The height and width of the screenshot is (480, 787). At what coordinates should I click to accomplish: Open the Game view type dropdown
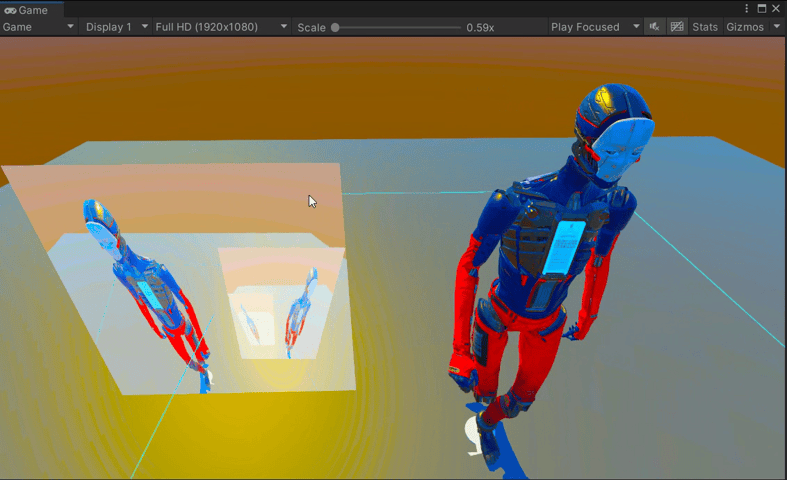pos(38,27)
